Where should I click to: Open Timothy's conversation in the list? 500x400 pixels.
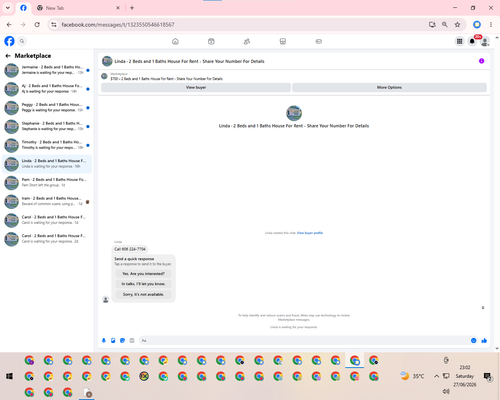47,145
